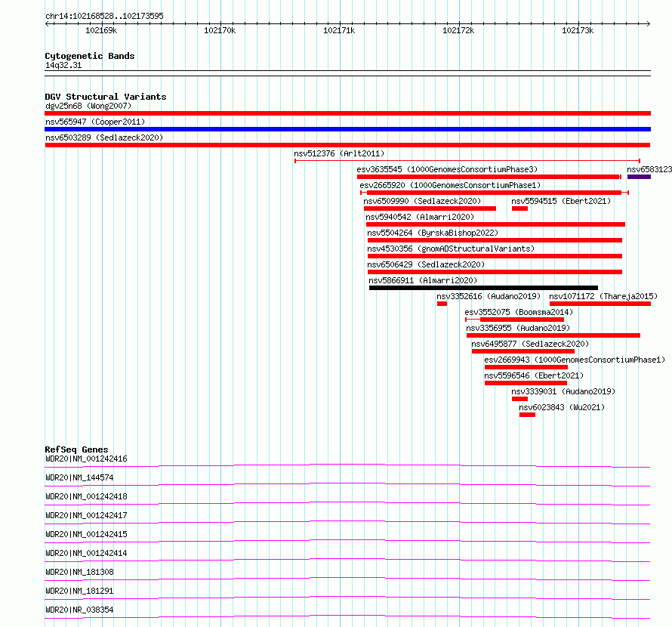Viewport: 672px width, 627px height.
Task: Open WDR20|NM_001242416 transcript
Action: [x=86, y=459]
